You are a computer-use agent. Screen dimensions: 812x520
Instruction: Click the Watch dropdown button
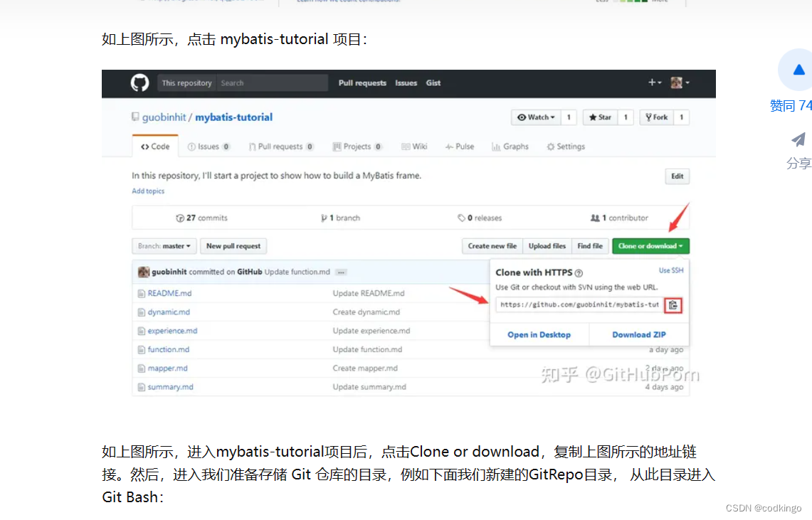(537, 117)
